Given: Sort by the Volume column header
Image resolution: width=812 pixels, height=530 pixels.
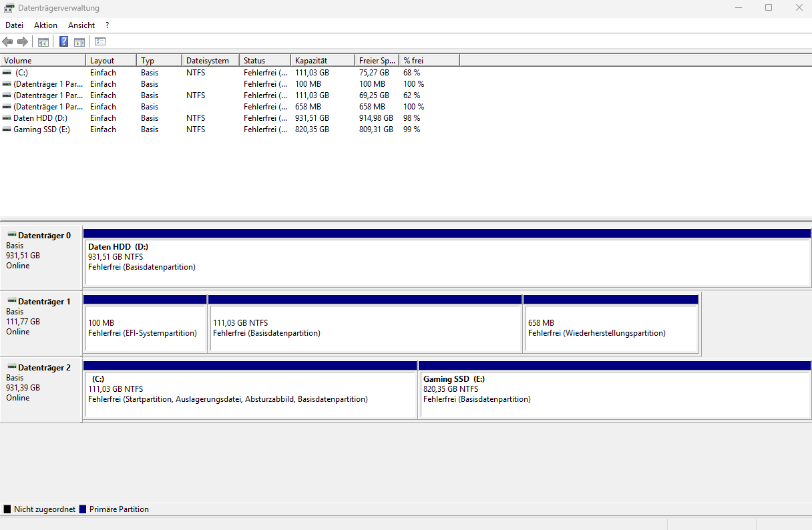Looking at the screenshot, I should tap(43, 61).
